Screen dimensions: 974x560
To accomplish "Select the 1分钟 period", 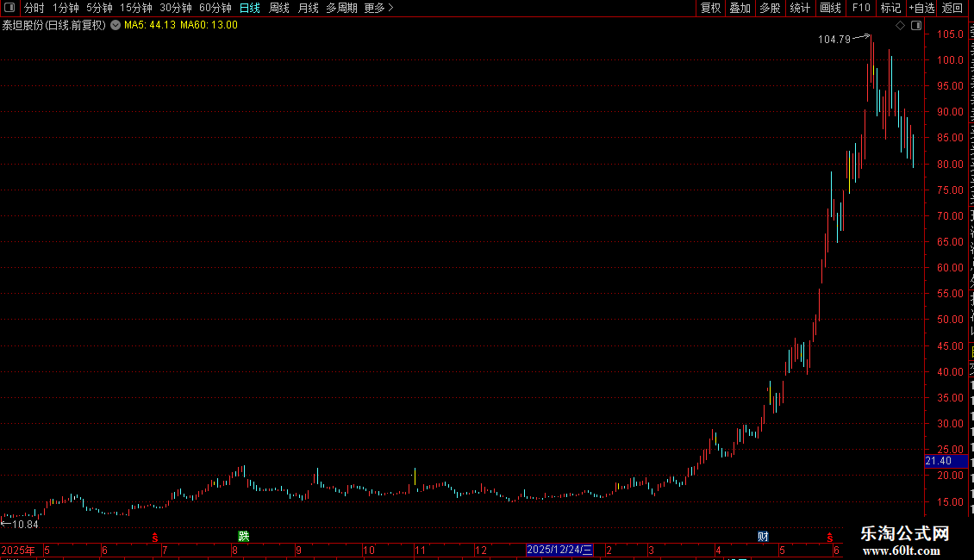I will (x=66, y=8).
